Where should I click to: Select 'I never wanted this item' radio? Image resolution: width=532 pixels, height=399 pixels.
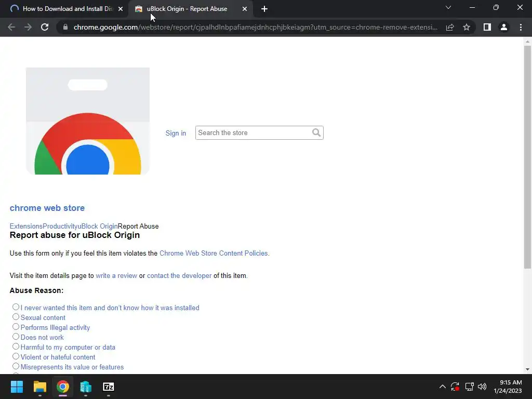click(16, 307)
